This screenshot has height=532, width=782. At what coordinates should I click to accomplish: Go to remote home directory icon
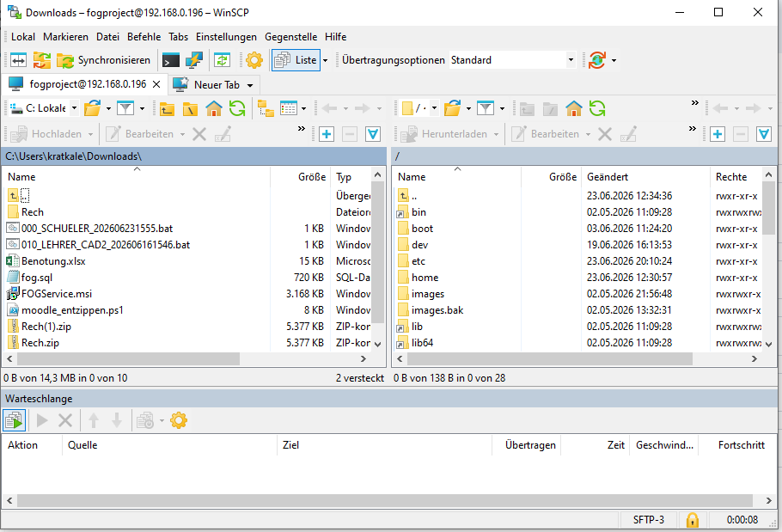point(574,108)
